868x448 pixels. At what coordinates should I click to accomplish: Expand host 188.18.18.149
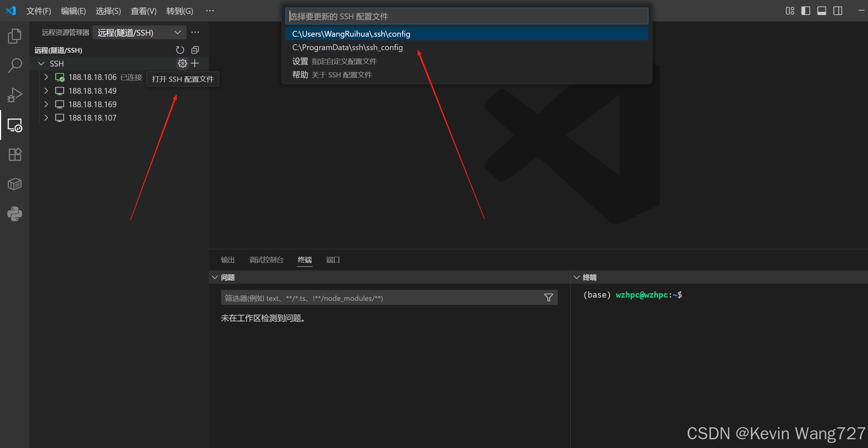click(46, 90)
